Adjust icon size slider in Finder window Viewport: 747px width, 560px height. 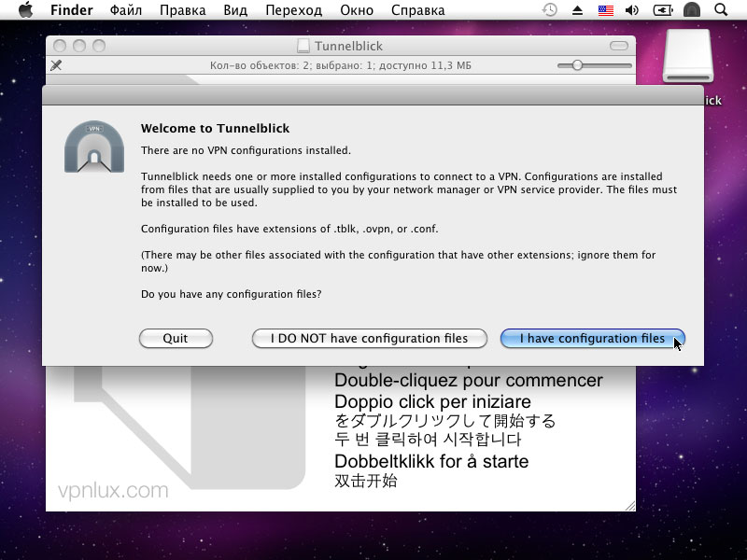pos(577,65)
